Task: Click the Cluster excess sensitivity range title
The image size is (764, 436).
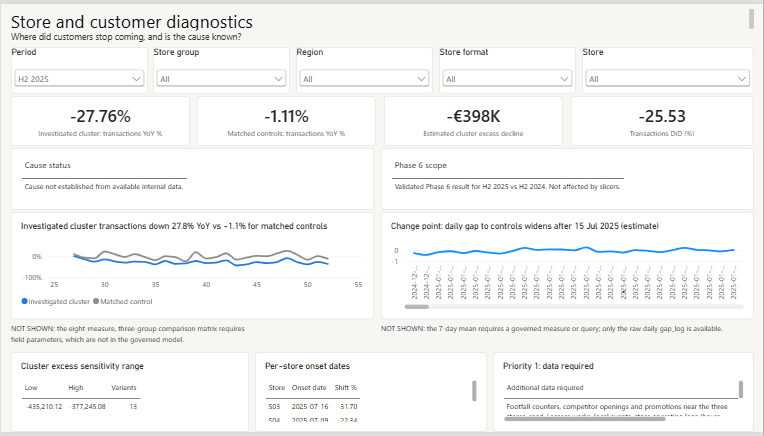Action: point(82,366)
